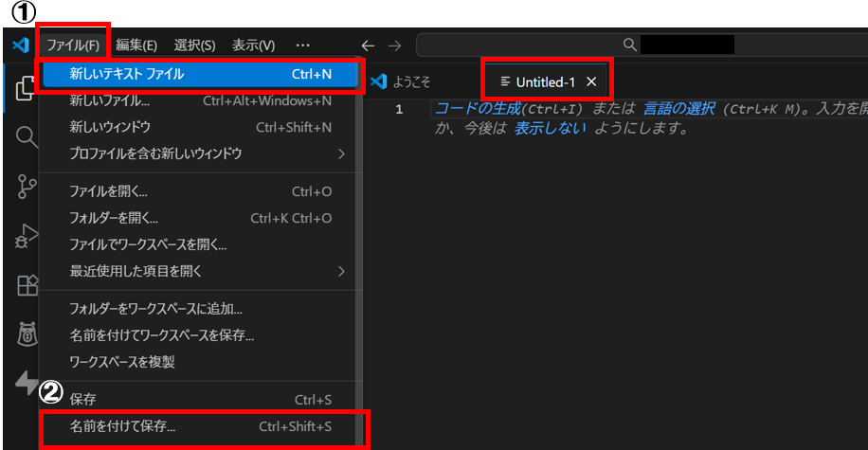This screenshot has height=450, width=868.
Task: Choose 名前を付けてワークスペースを保存... menu item
Action: (200, 335)
